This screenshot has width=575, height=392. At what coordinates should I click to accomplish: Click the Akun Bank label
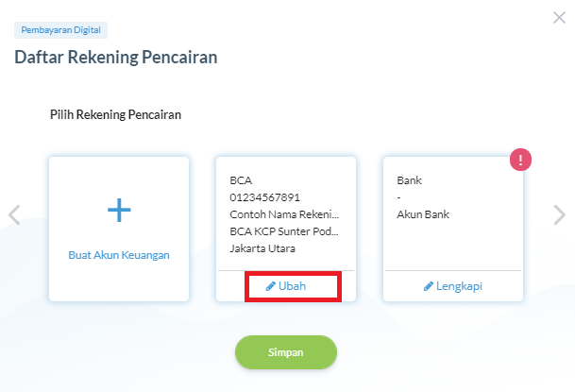coord(423,214)
